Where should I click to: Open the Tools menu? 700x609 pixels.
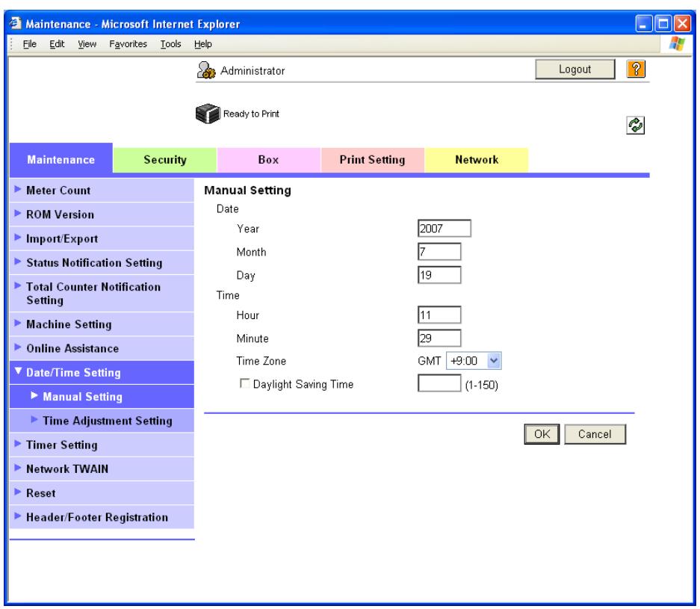(x=170, y=44)
